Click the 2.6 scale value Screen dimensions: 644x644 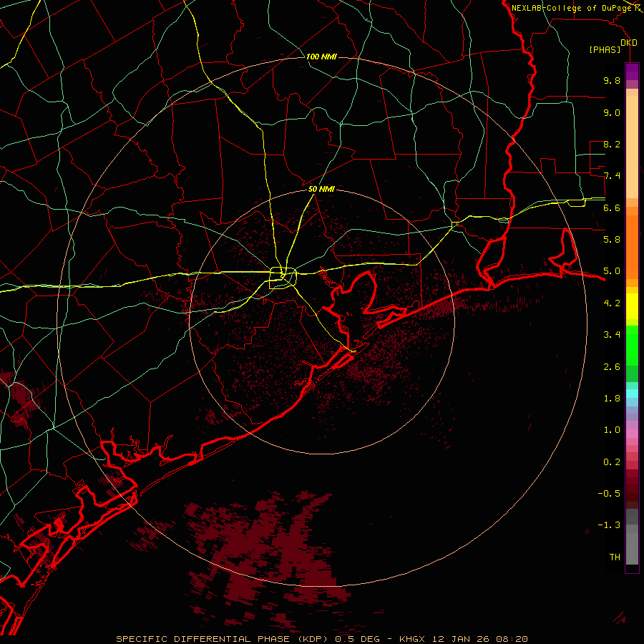612,366
